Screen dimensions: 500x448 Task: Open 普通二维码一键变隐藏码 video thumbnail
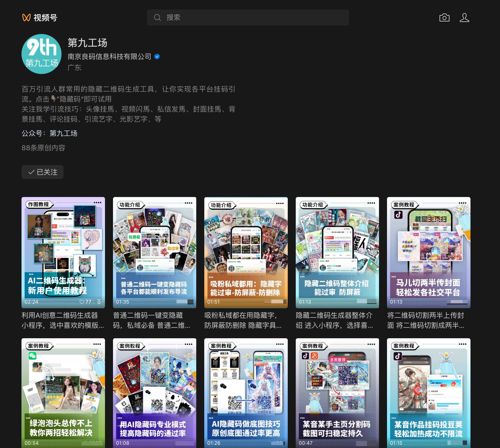[x=154, y=252]
